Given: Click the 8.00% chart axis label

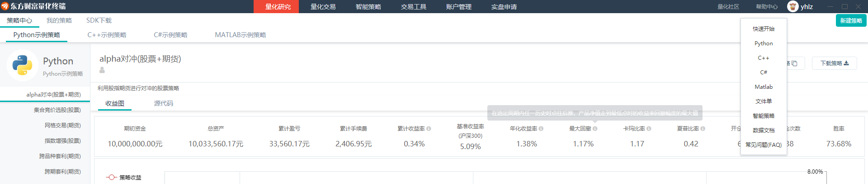Looking at the screenshot, I should click(815, 172).
